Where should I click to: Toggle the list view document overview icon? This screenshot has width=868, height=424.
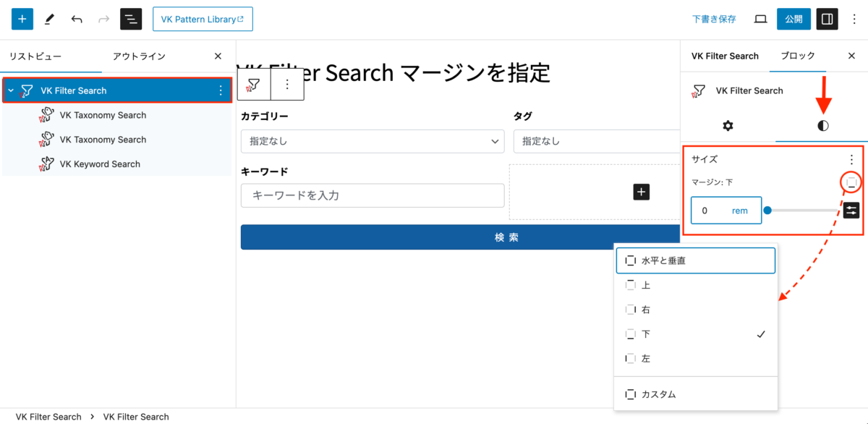(131, 19)
